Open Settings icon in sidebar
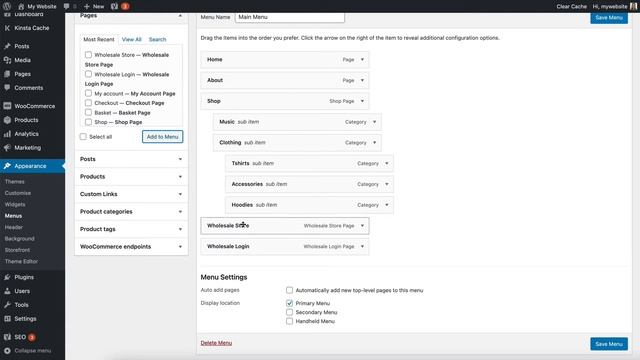 click(x=7, y=319)
